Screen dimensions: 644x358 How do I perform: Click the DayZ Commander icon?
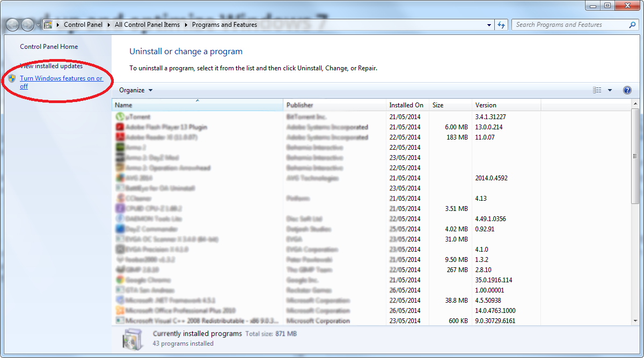120,229
